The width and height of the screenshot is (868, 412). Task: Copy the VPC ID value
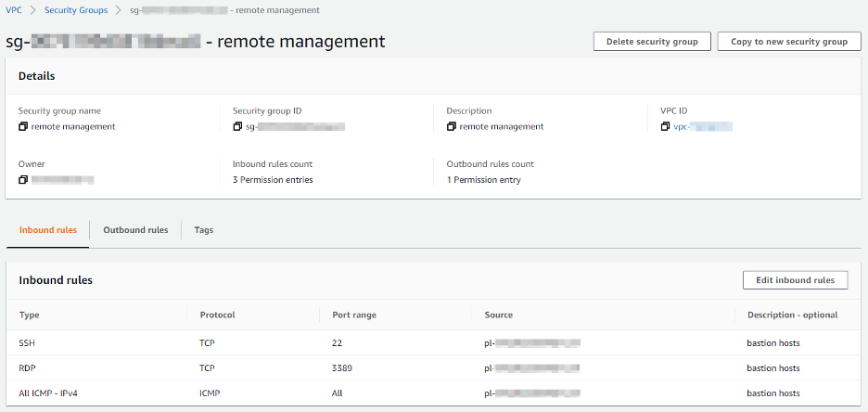click(665, 126)
